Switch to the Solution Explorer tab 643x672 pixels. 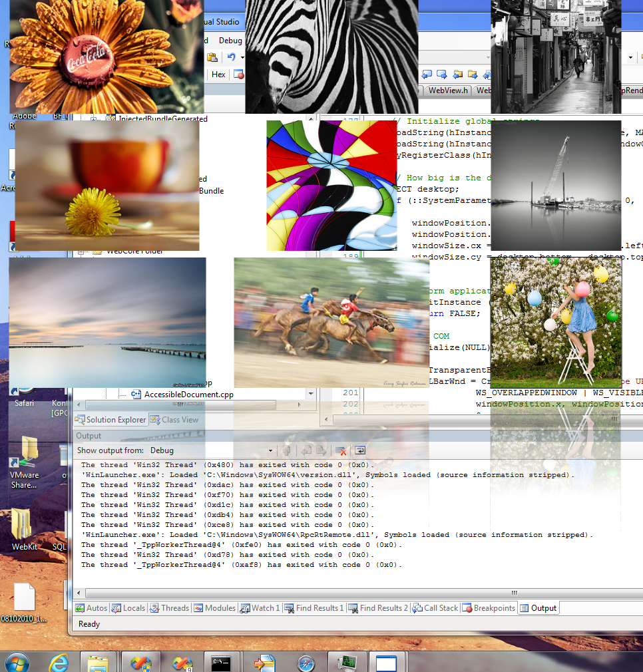(x=110, y=420)
